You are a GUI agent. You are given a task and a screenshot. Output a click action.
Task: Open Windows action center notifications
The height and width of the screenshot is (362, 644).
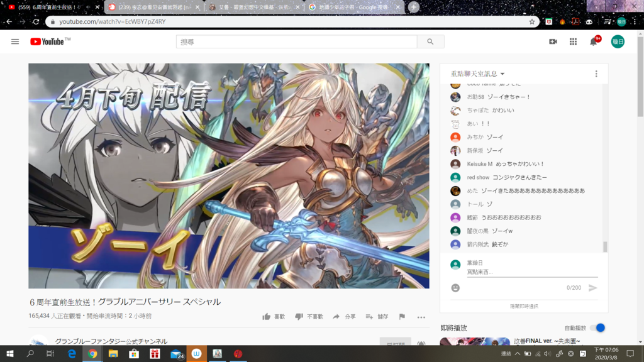click(x=630, y=353)
